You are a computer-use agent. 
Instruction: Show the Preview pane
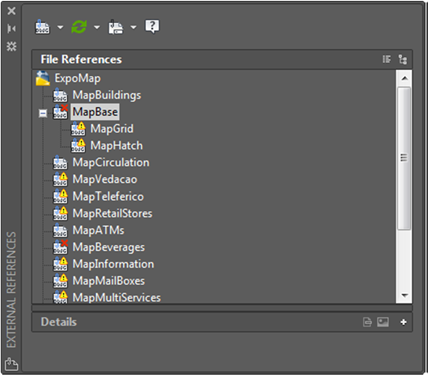383,322
